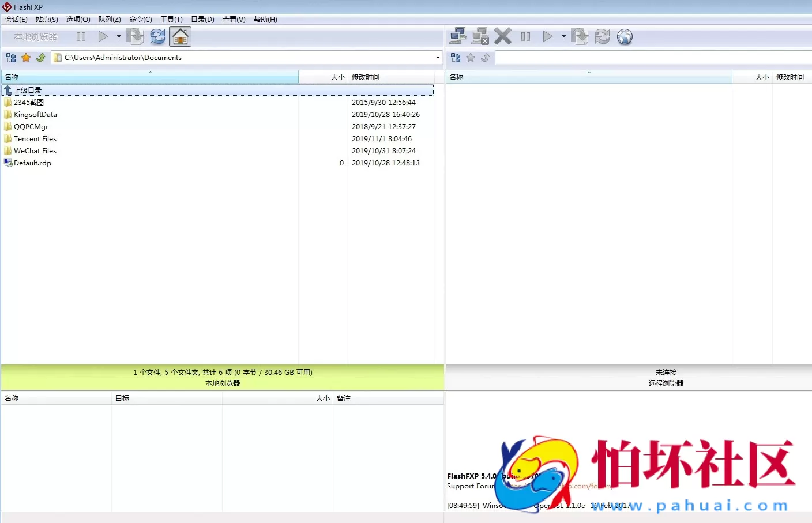The height and width of the screenshot is (523, 812).
Task: Click the remote path input field
Action: click(652, 58)
